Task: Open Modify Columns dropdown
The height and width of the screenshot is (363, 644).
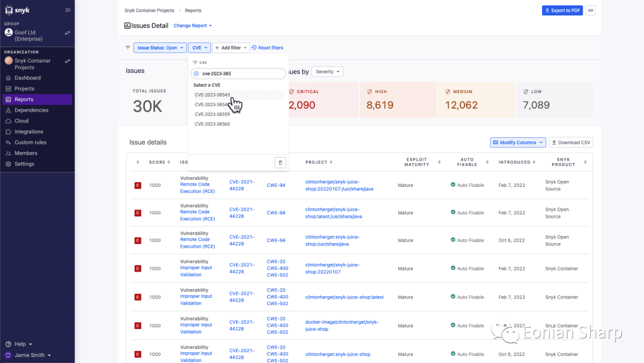Action: (x=518, y=143)
